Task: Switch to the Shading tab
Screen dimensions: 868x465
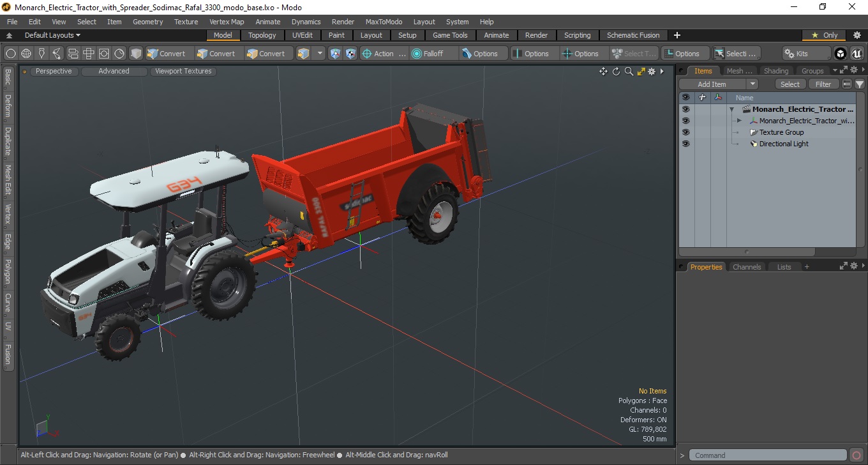Action: 776,71
